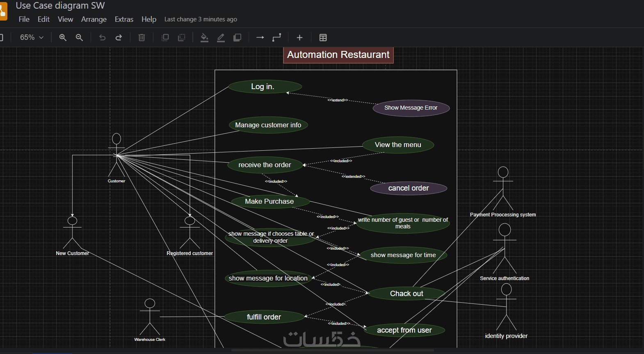Click the 'identity provider' label text
Screen dimensions: 644x354
click(506, 336)
